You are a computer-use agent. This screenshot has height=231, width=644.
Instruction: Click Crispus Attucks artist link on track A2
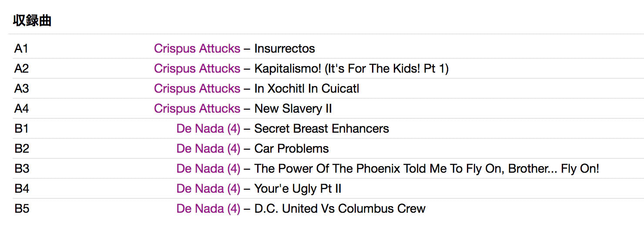(x=197, y=68)
